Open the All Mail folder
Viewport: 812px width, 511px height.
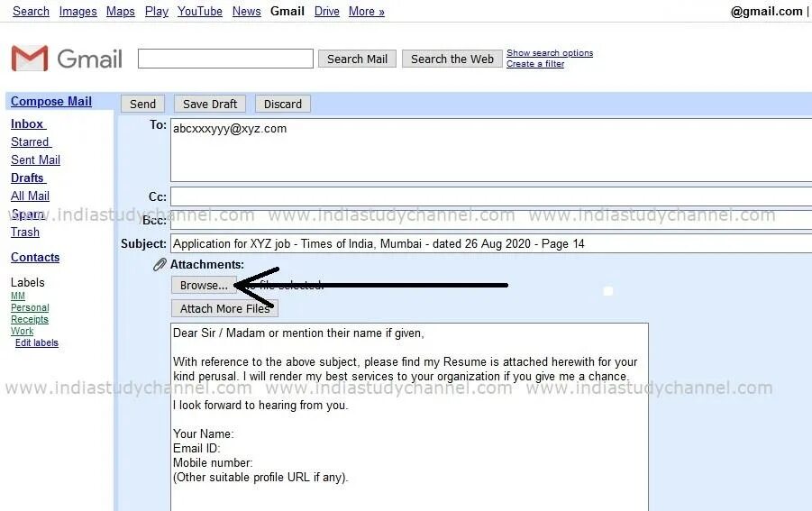pos(30,196)
